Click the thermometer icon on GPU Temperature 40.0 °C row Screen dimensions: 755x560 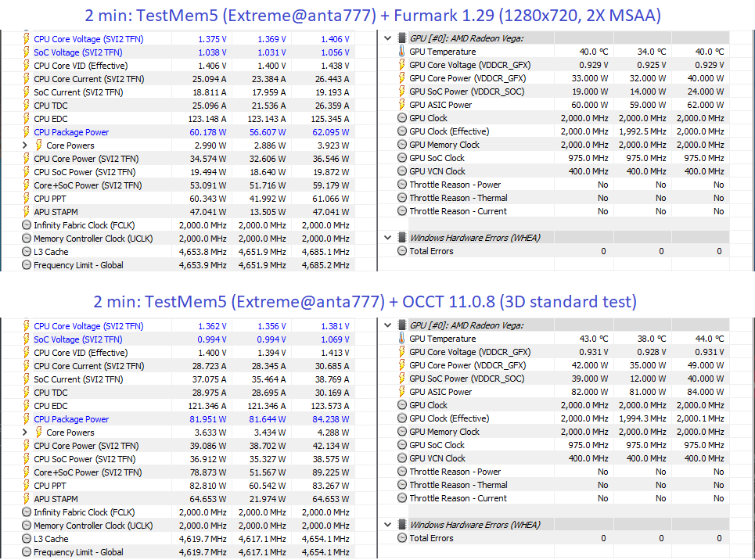point(402,51)
